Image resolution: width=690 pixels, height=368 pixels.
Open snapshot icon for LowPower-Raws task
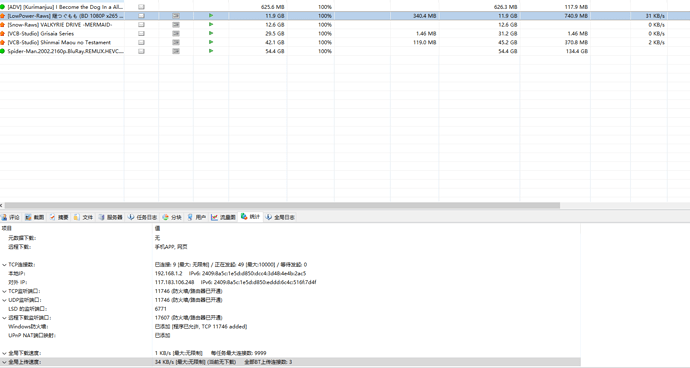pos(176,16)
